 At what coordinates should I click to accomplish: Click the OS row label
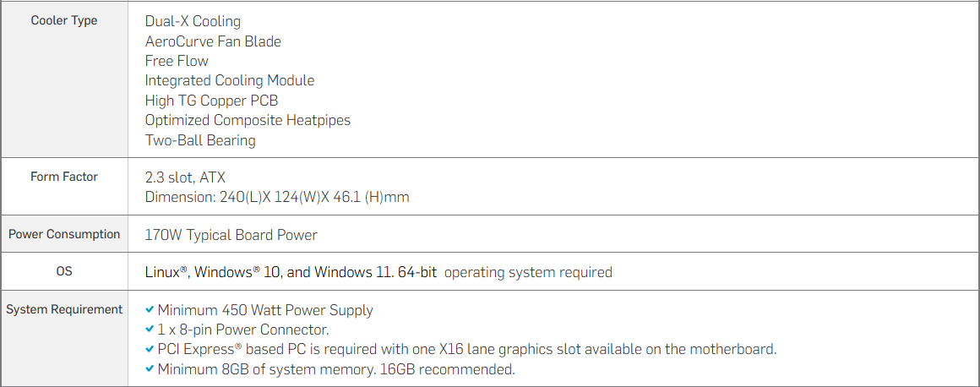click(x=64, y=271)
